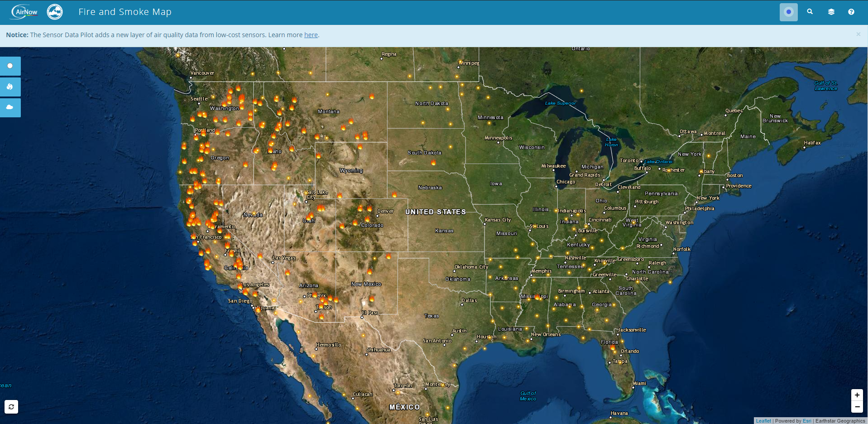This screenshot has width=868, height=424.
Task: Click the fire icon near El Paso
Action: click(x=372, y=299)
